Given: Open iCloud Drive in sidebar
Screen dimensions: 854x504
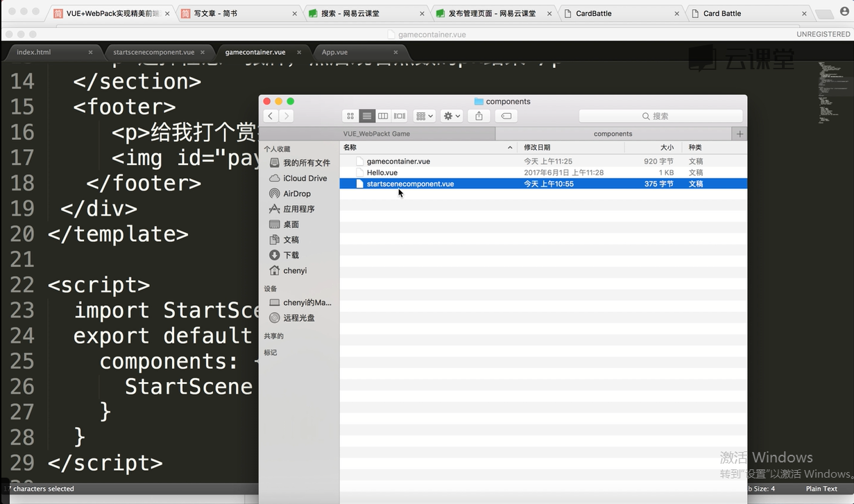Looking at the screenshot, I should click(298, 178).
